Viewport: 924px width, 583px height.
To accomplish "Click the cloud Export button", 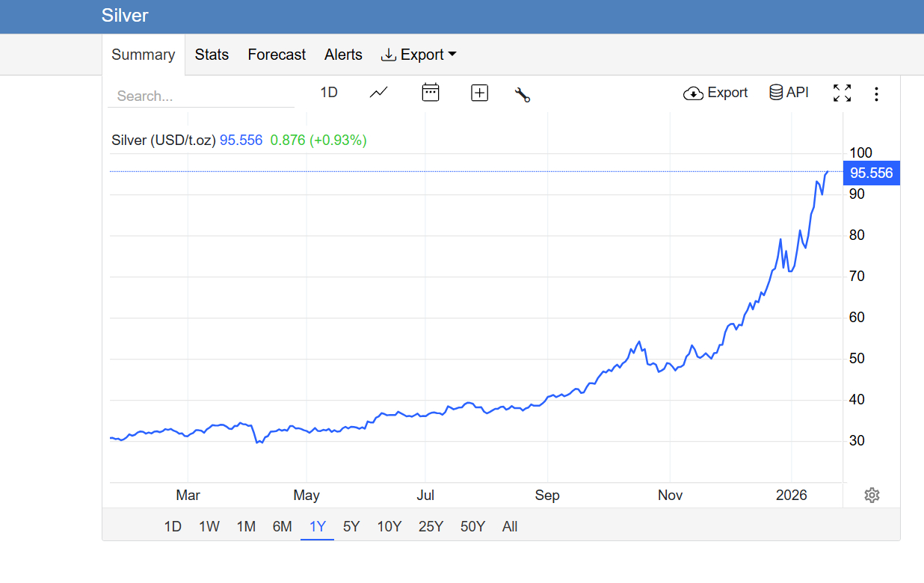I will tap(715, 93).
